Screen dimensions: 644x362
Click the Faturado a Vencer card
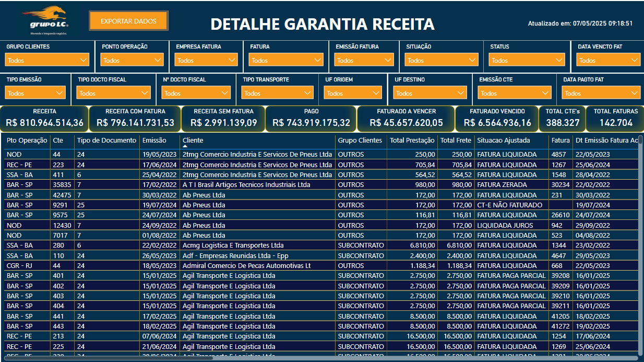pyautogui.click(x=406, y=119)
